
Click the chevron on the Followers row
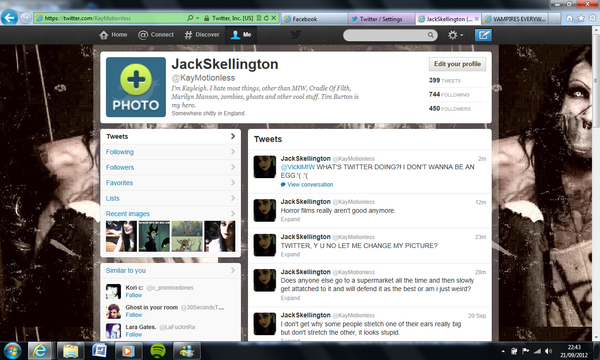233,167
